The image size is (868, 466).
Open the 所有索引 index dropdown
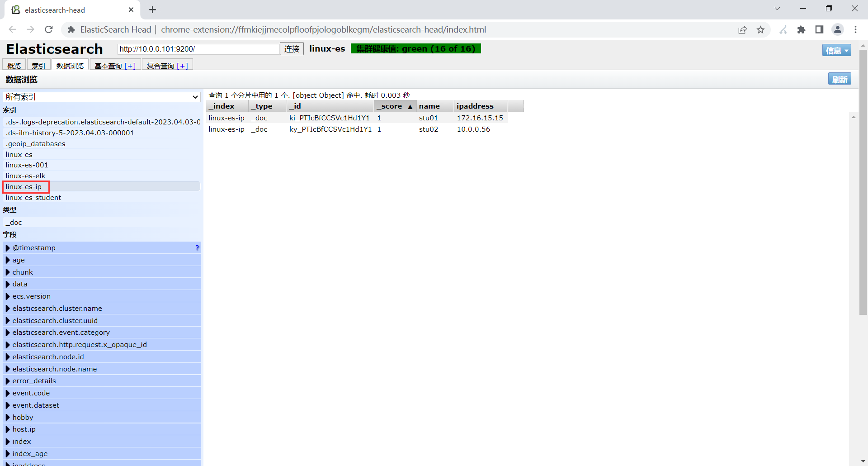(x=102, y=97)
